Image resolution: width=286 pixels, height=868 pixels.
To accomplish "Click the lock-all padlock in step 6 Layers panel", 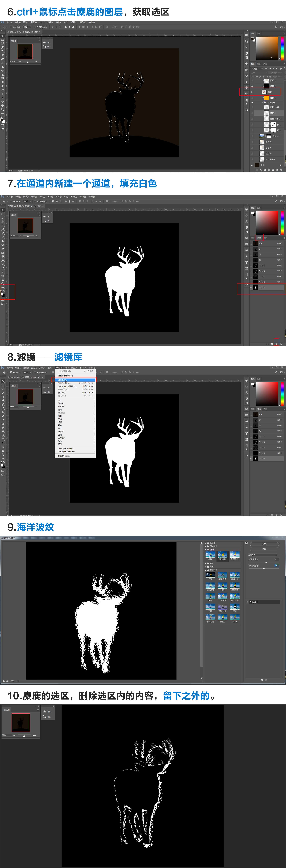I will pyautogui.click(x=270, y=76).
